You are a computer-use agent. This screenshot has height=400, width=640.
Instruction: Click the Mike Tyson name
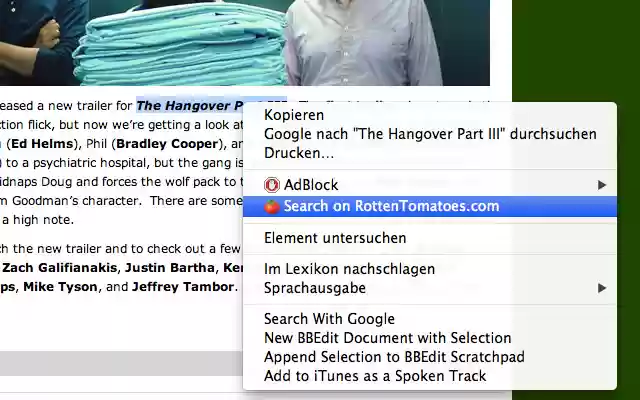pyautogui.click(x=60, y=287)
